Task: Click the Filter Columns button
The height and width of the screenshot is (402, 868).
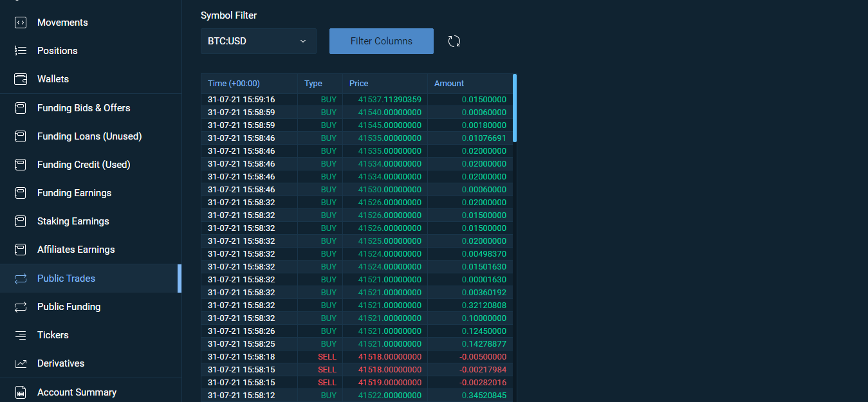Action: click(382, 41)
